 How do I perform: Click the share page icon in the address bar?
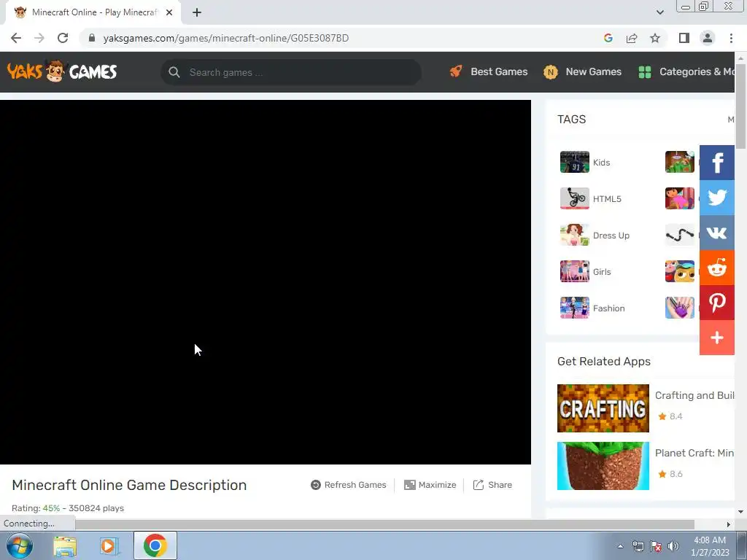[x=632, y=38]
